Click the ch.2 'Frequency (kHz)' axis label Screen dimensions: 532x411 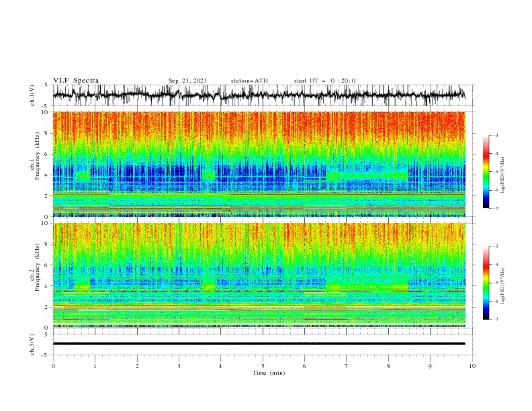(x=38, y=267)
